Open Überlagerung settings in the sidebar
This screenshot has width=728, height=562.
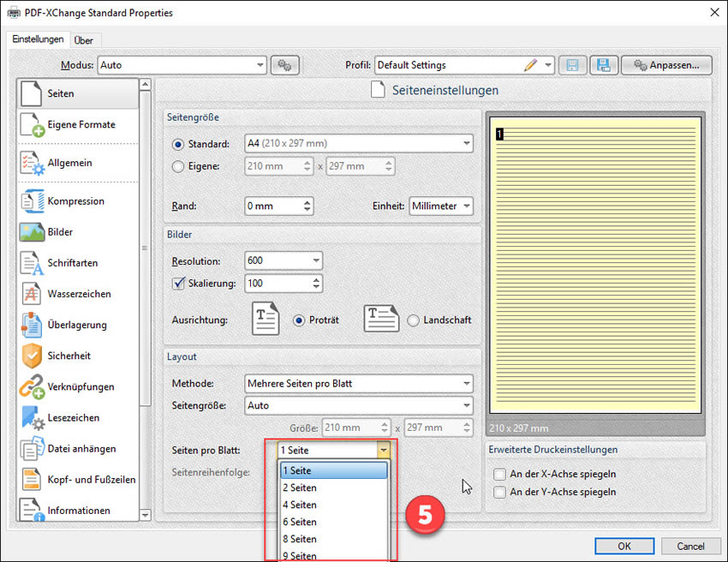(78, 325)
